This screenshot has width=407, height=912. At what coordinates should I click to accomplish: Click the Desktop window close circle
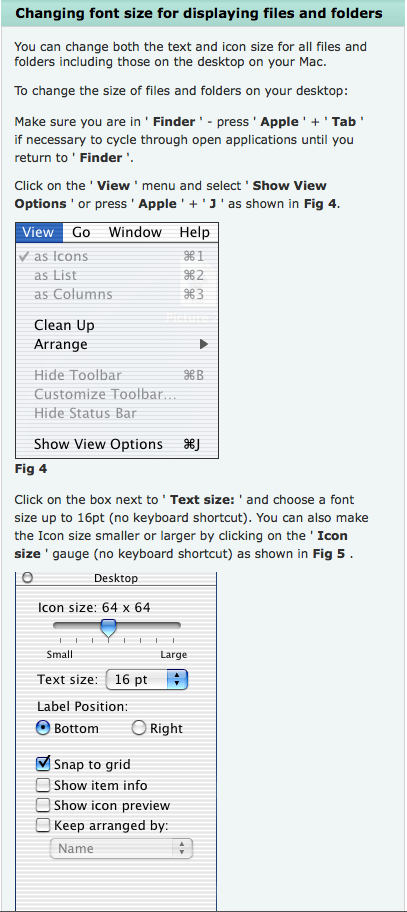click(27, 578)
